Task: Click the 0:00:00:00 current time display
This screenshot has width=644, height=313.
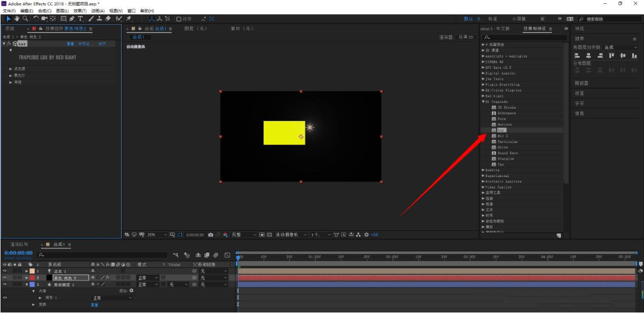Action: (x=18, y=253)
